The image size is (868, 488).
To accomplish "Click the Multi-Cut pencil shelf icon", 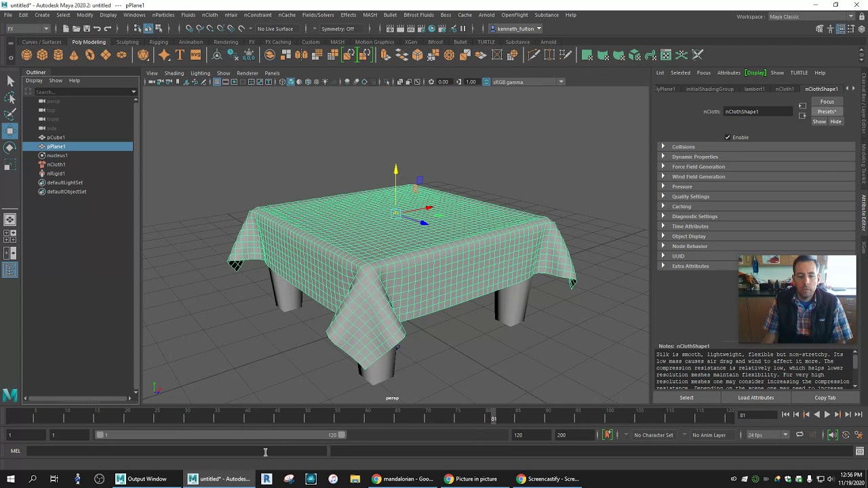I will (534, 55).
